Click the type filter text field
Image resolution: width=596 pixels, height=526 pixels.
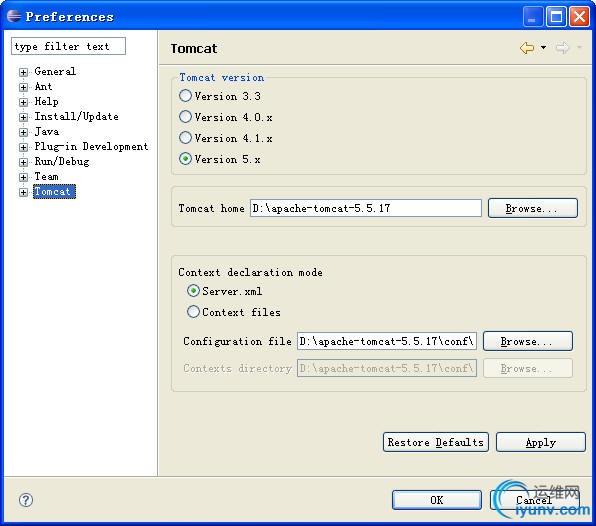point(68,46)
